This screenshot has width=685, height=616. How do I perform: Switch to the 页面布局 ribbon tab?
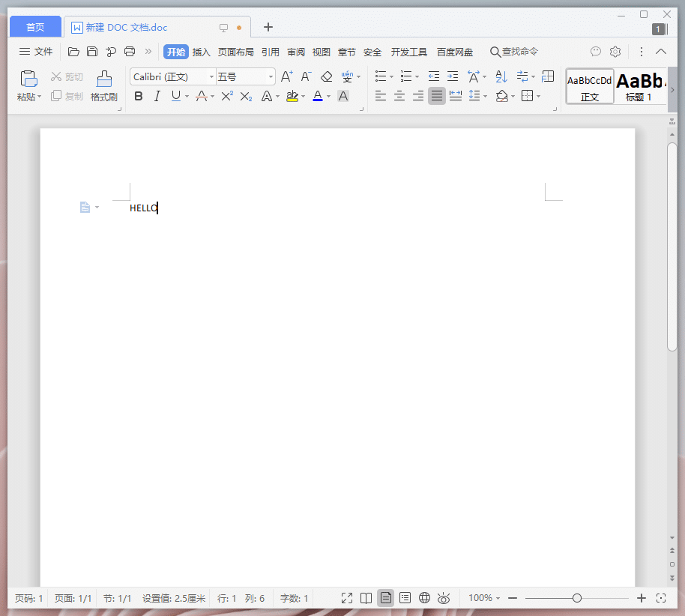(236, 52)
